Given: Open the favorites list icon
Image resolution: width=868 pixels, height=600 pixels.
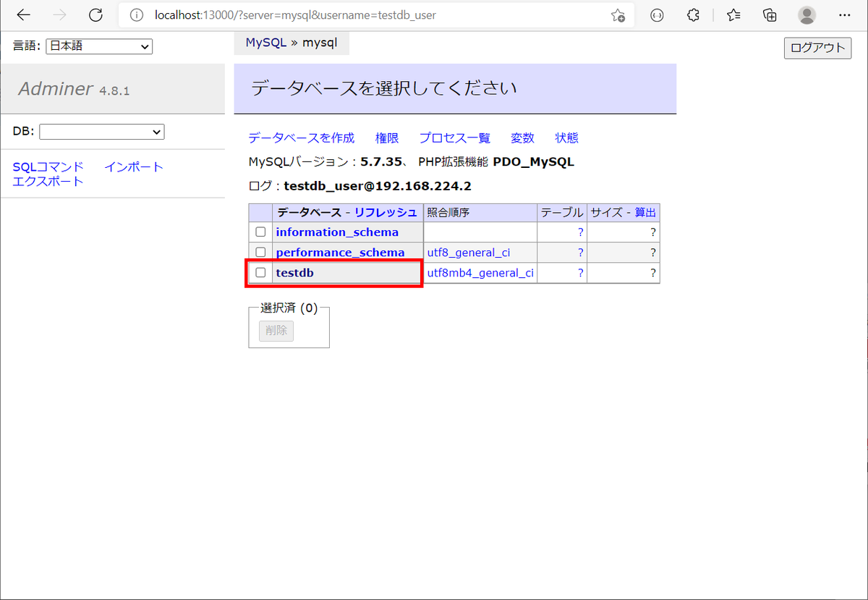Looking at the screenshot, I should [x=733, y=14].
